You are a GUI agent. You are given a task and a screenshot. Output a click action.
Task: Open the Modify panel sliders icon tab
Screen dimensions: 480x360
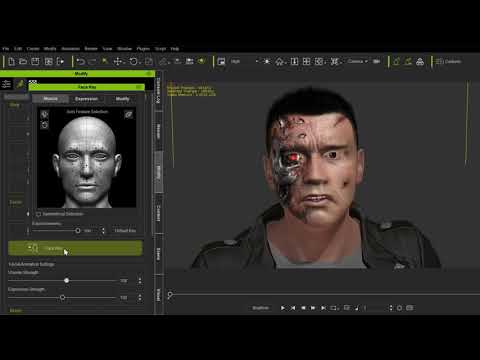pos(6,84)
